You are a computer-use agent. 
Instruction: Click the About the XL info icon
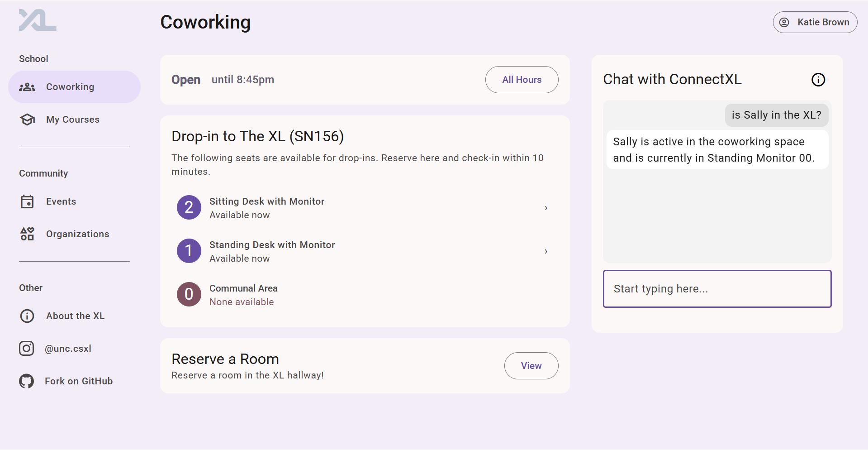[x=27, y=316]
